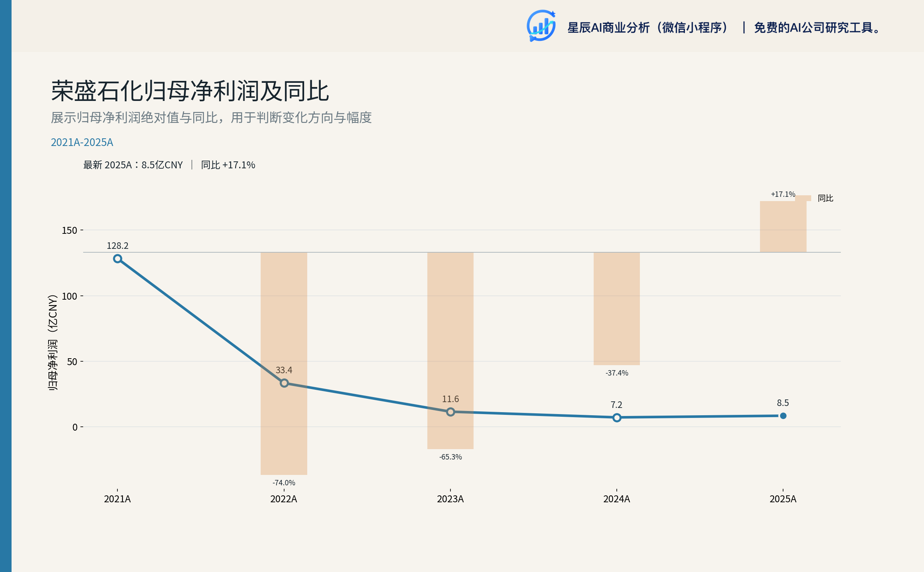Screen dimensions: 924x572
Task: Click the 50 y-axis tick label
Action: (x=72, y=362)
